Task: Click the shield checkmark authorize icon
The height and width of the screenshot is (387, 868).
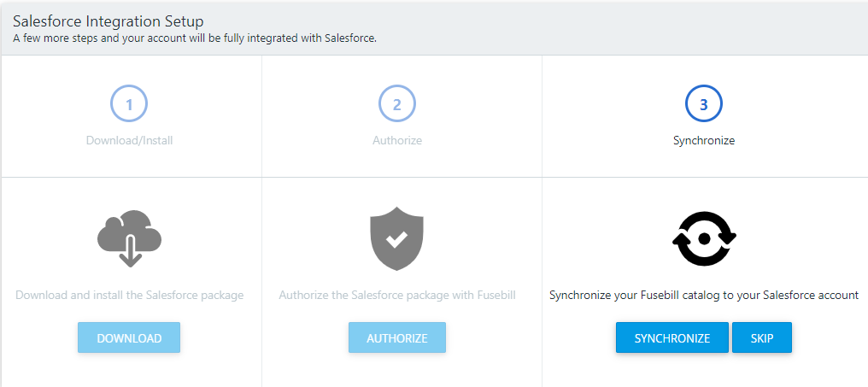Action: (397, 238)
